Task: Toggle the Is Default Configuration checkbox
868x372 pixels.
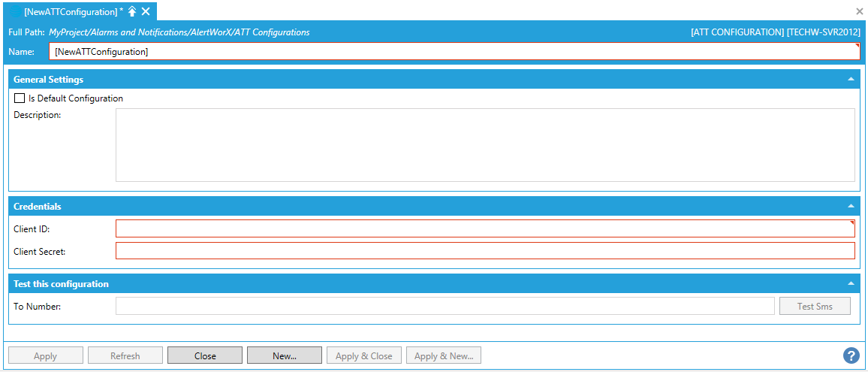Action: pos(20,98)
